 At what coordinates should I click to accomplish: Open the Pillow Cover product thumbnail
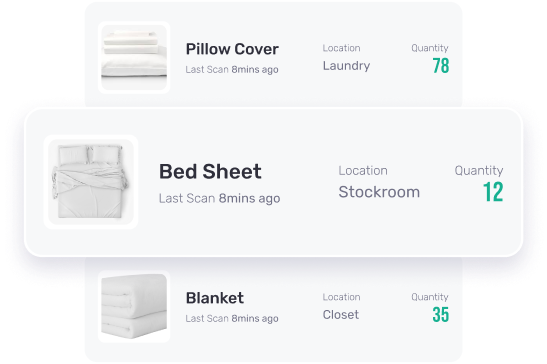134,57
